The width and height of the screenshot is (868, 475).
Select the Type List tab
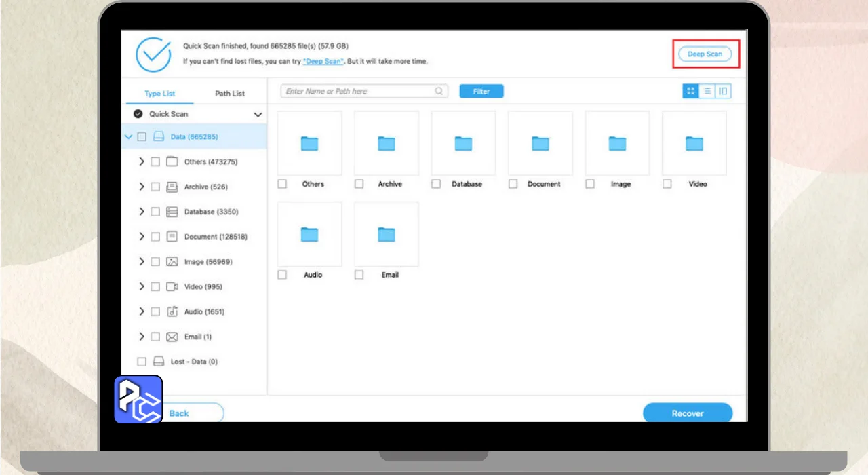tap(159, 94)
